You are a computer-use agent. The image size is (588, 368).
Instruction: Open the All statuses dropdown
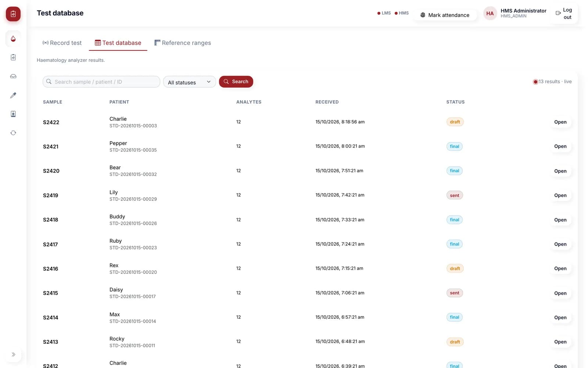[x=189, y=82]
